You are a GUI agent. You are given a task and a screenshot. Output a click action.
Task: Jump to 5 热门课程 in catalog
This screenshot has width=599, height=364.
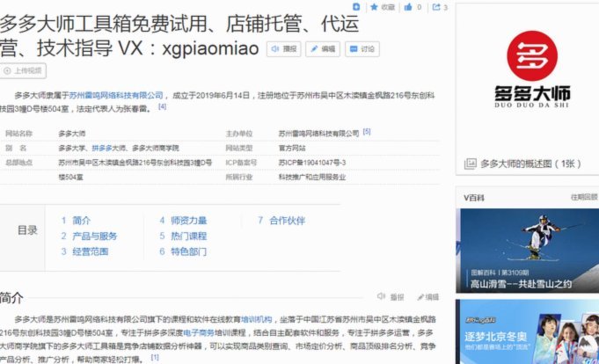pos(183,236)
